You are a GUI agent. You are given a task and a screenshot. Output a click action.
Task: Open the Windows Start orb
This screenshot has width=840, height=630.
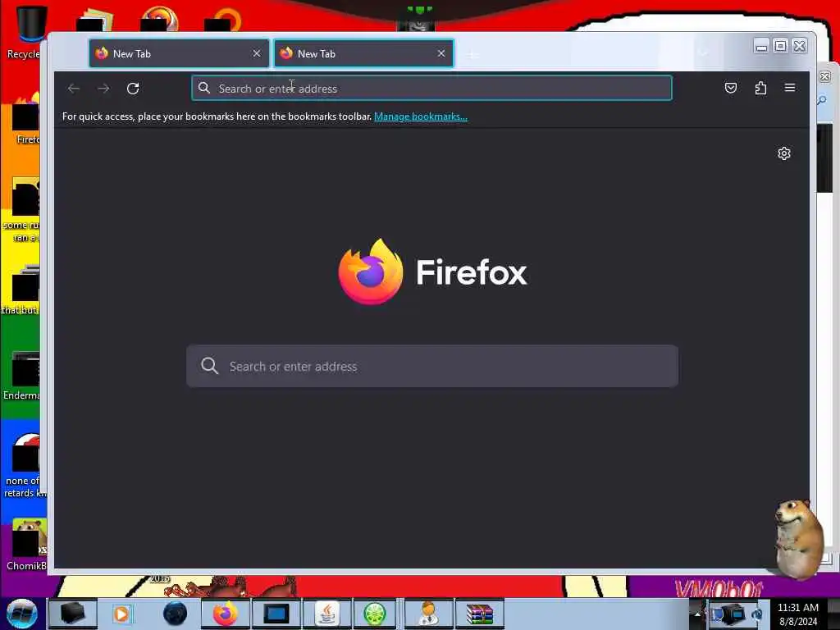(x=21, y=614)
